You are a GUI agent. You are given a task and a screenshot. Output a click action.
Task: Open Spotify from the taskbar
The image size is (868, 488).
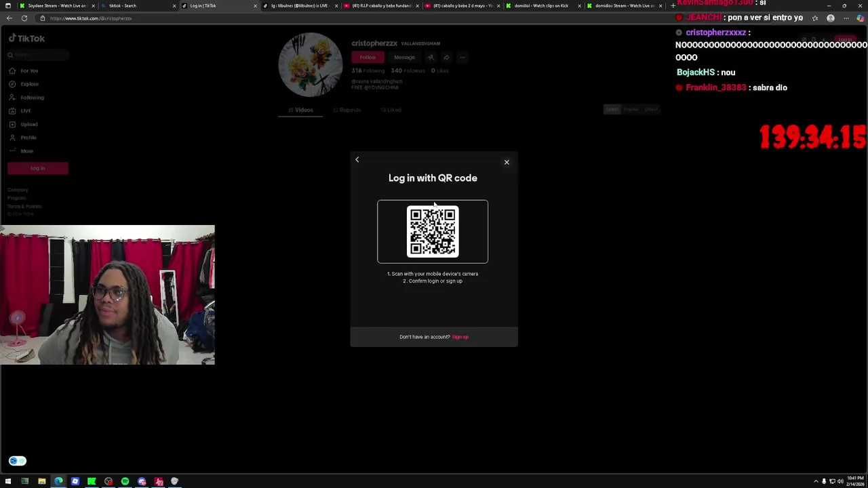click(x=125, y=481)
